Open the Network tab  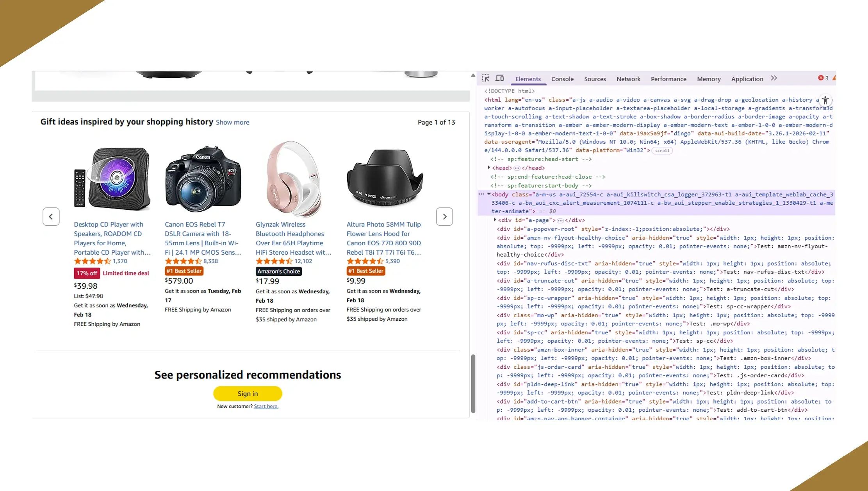(628, 79)
